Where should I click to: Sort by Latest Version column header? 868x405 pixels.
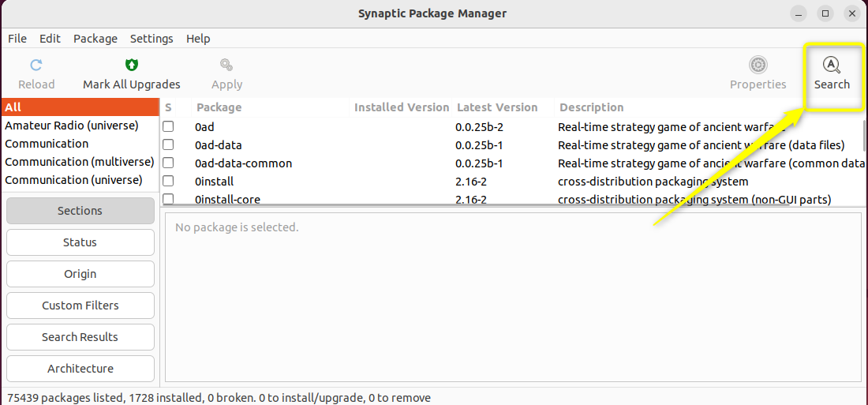point(503,107)
